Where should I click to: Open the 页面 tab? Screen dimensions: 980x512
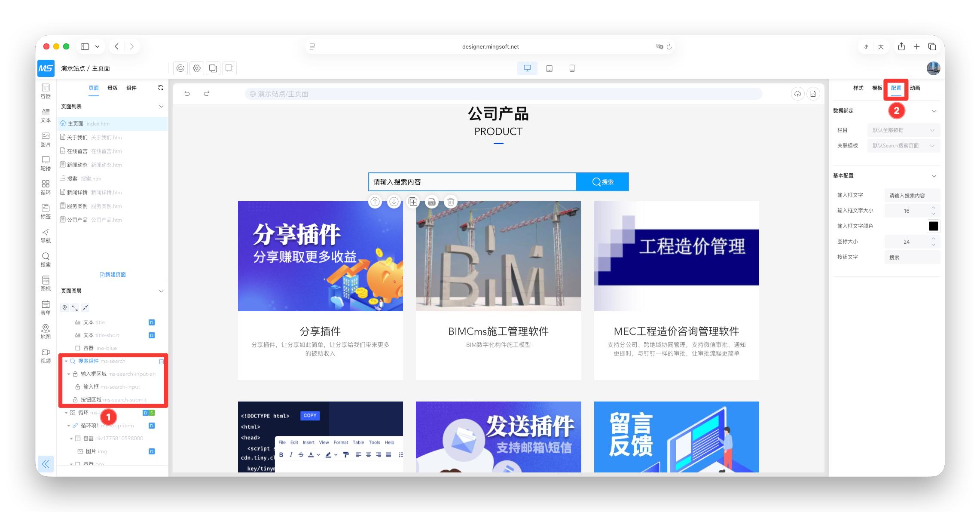[x=94, y=88]
